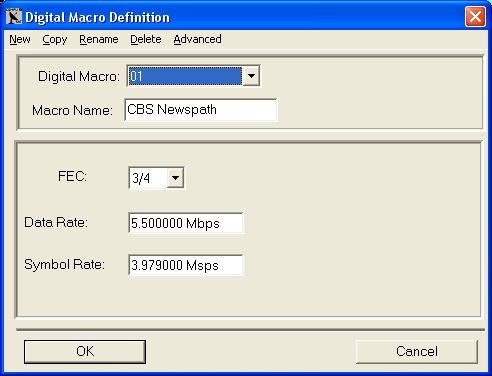Click the Symbol Rate: label
Image resolution: width=492 pixels, height=376 pixels.
click(x=64, y=265)
